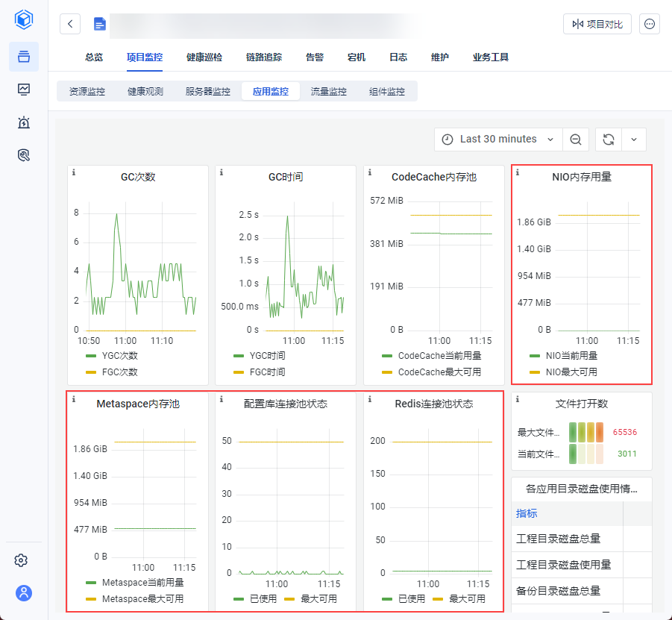
Task: Open settings gear in sidebar
Action: (24, 560)
